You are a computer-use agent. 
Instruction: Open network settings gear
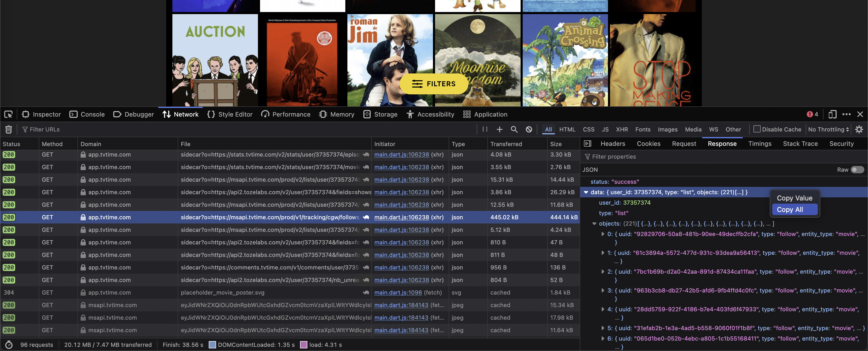coord(859,129)
